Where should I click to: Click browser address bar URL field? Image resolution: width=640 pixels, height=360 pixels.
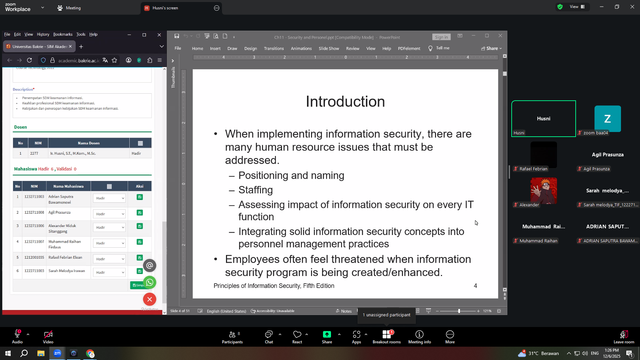[78, 60]
